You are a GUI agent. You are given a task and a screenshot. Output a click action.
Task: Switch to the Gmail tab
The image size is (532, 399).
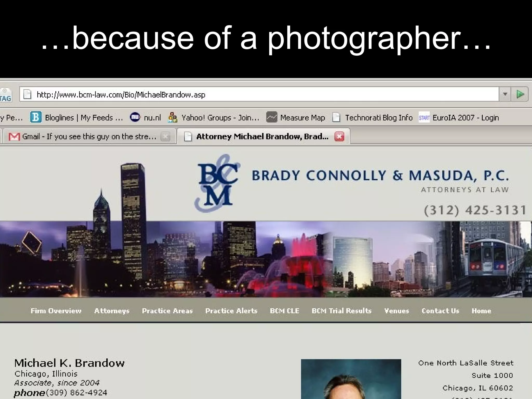89,136
